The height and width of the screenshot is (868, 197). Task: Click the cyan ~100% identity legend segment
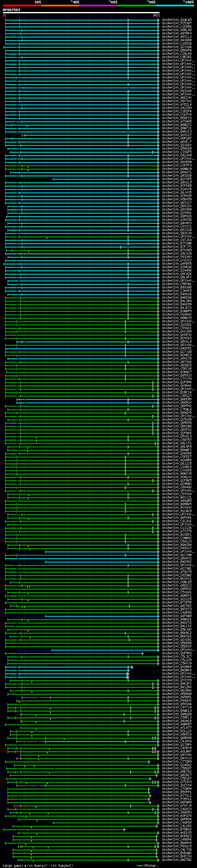pyautogui.click(x=175, y=6)
